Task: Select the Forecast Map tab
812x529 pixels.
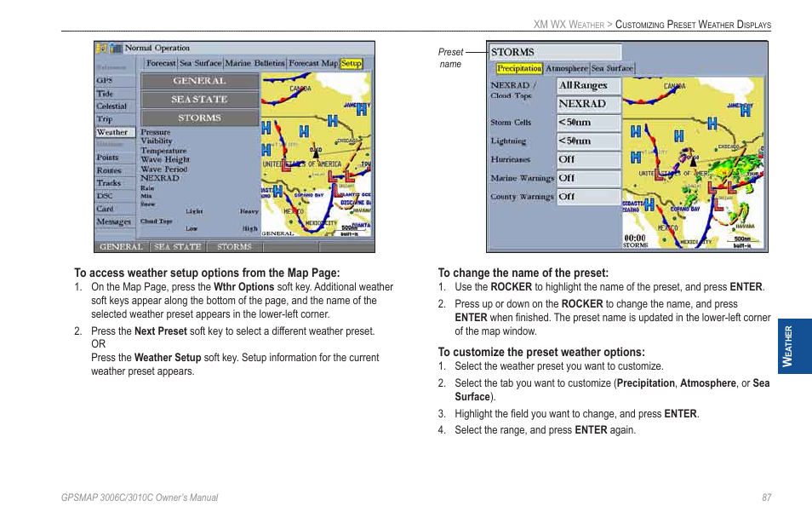Action: point(312,63)
